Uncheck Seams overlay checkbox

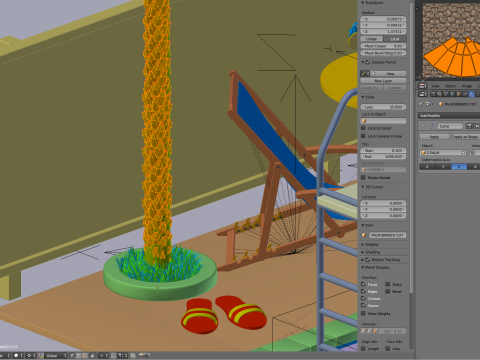pyautogui.click(x=363, y=305)
